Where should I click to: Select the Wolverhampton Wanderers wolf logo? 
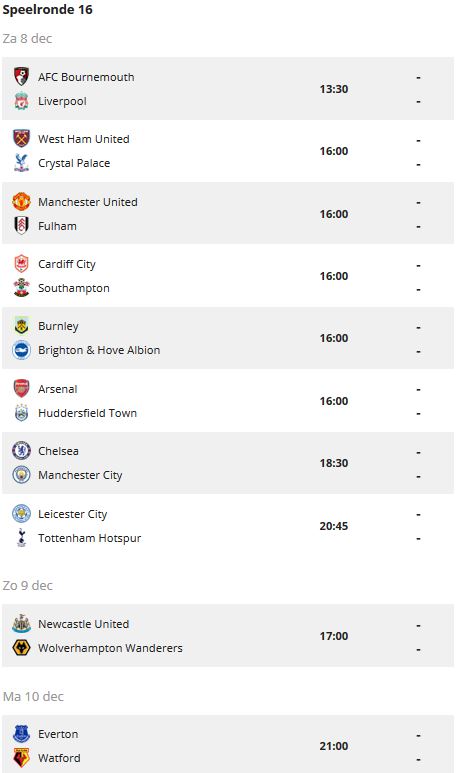[x=21, y=648]
